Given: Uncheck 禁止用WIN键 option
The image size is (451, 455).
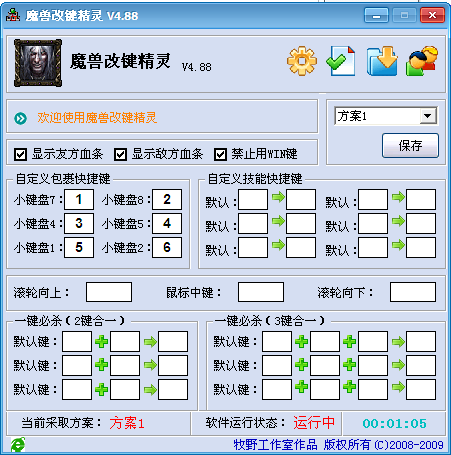Looking at the screenshot, I should [x=220, y=154].
